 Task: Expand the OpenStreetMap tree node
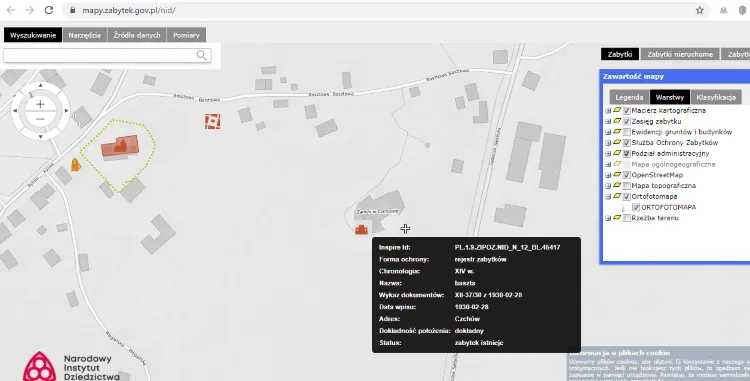click(608, 175)
